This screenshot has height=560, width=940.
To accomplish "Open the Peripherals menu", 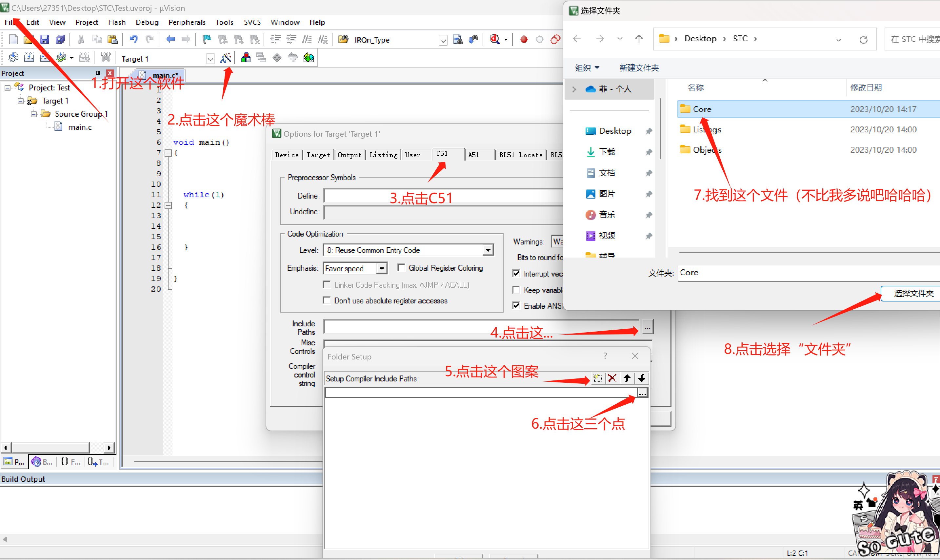I will tap(187, 22).
